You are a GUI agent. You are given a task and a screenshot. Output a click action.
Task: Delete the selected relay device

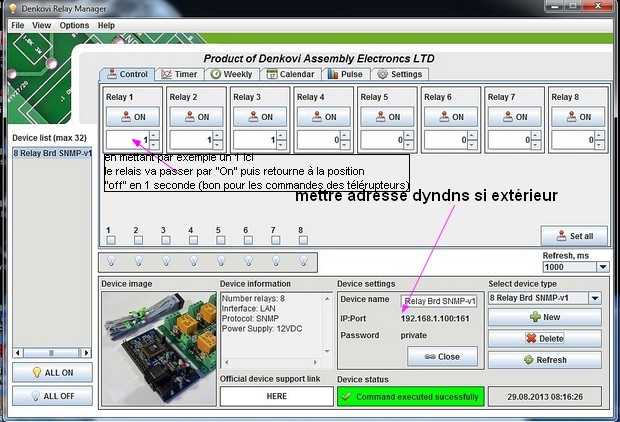coord(545,339)
